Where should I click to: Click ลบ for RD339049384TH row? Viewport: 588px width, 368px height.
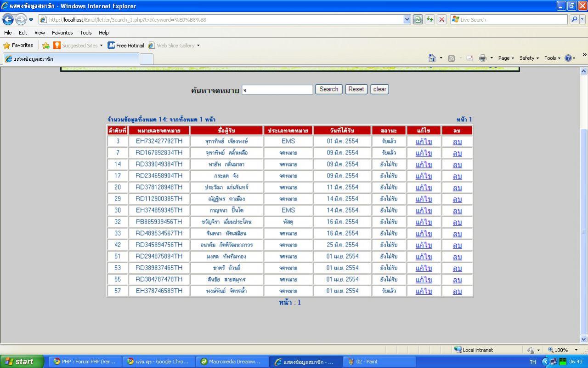point(457,165)
